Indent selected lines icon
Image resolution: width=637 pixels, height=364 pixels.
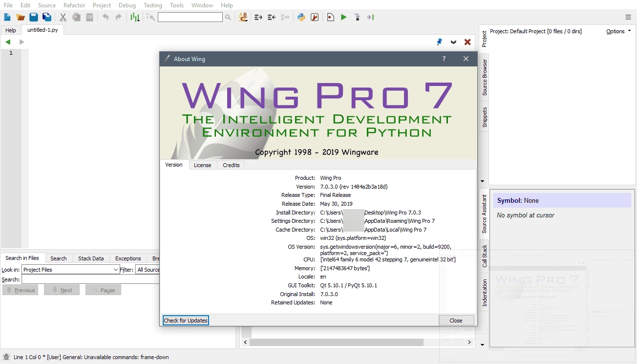coord(258,17)
